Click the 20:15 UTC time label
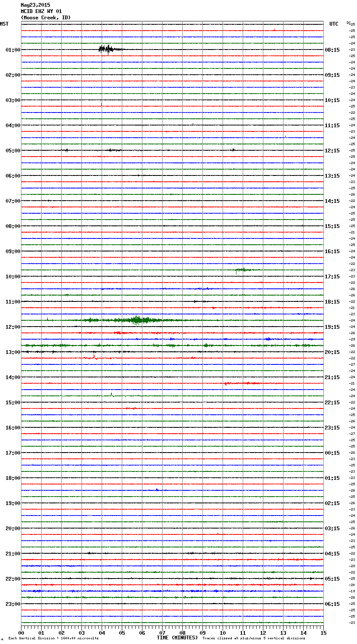Image resolution: width=357 pixels, height=644 pixels. [332, 352]
